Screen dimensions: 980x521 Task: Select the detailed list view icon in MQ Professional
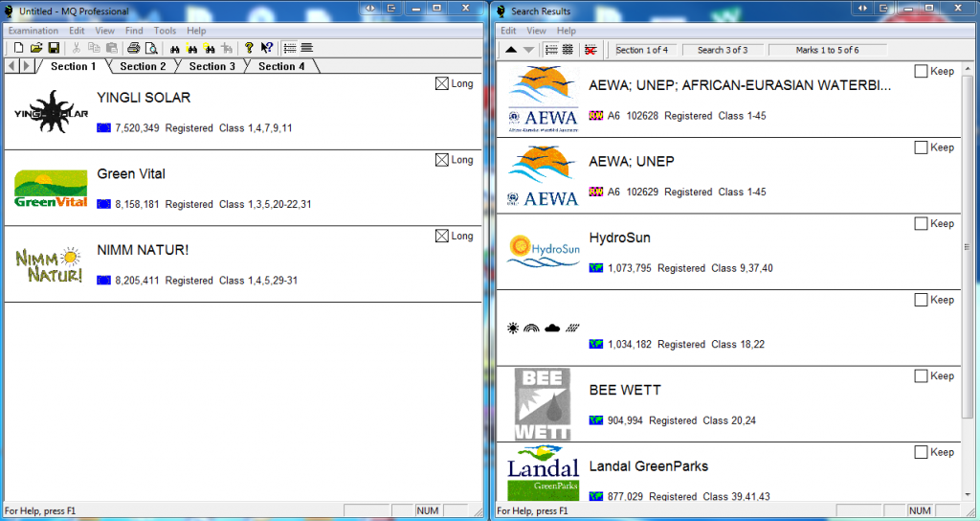point(289,48)
